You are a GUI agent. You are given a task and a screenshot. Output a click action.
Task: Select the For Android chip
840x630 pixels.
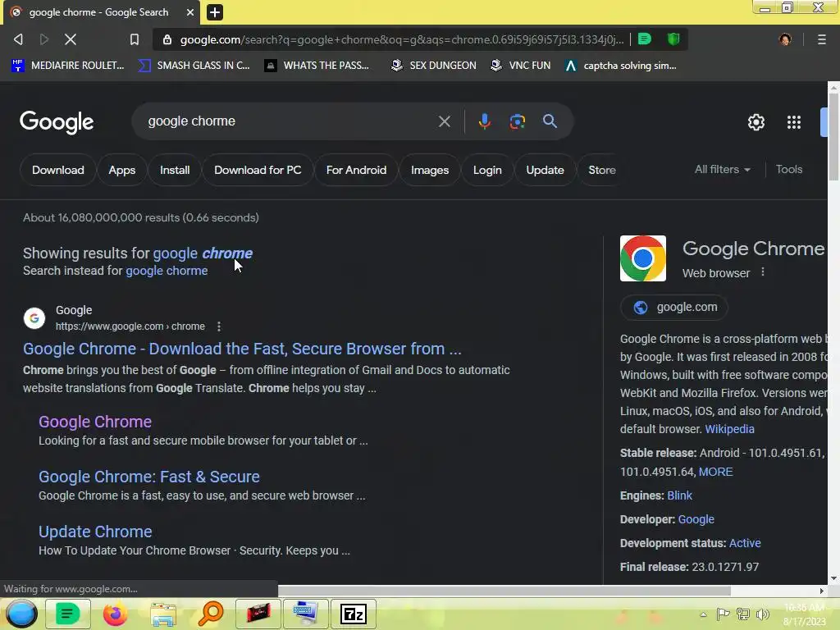[x=356, y=170]
